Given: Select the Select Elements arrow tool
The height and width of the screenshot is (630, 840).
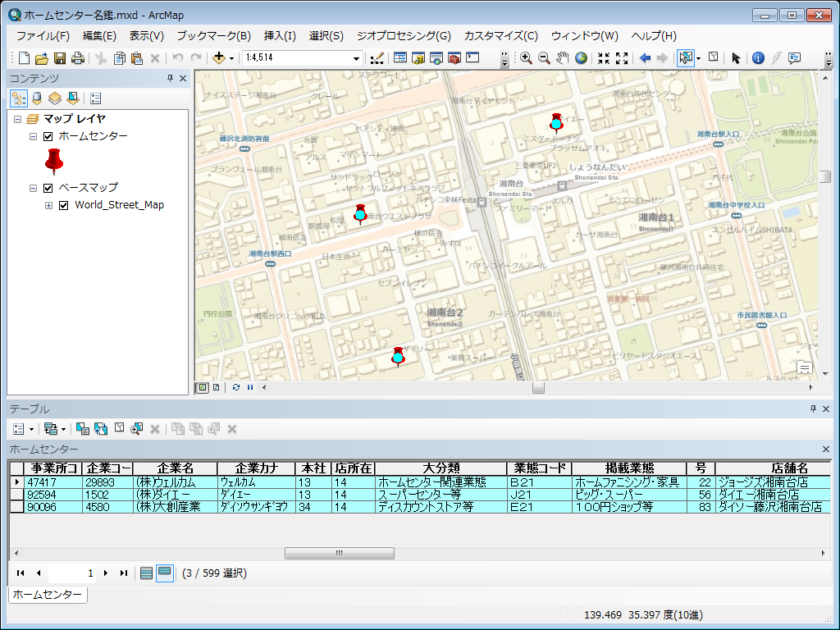Looking at the screenshot, I should [x=736, y=58].
